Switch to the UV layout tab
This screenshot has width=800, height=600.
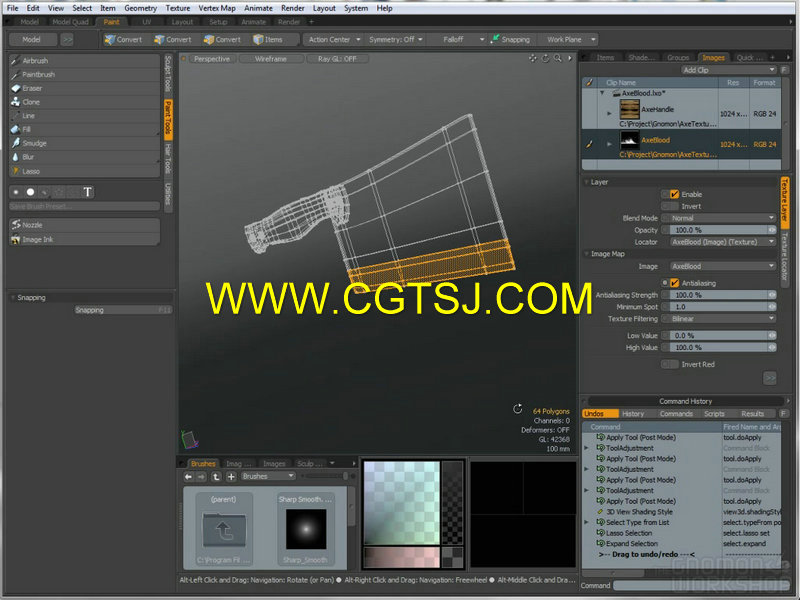(x=146, y=22)
